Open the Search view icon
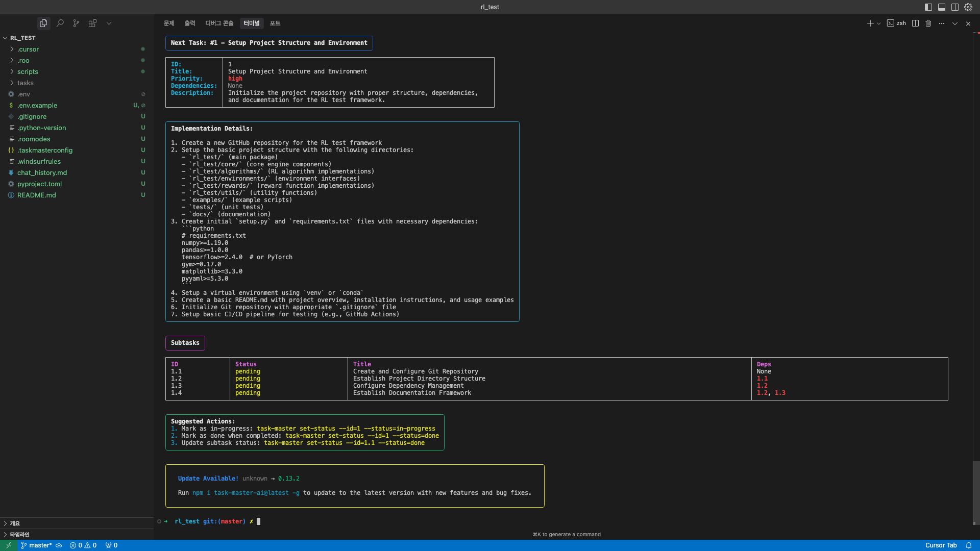 tap(60, 23)
